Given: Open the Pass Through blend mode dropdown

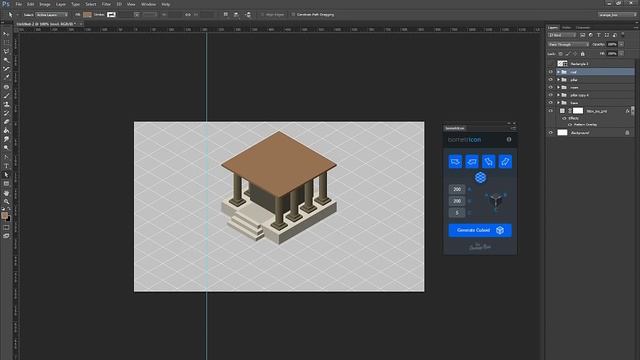Looking at the screenshot, I should [x=568, y=44].
